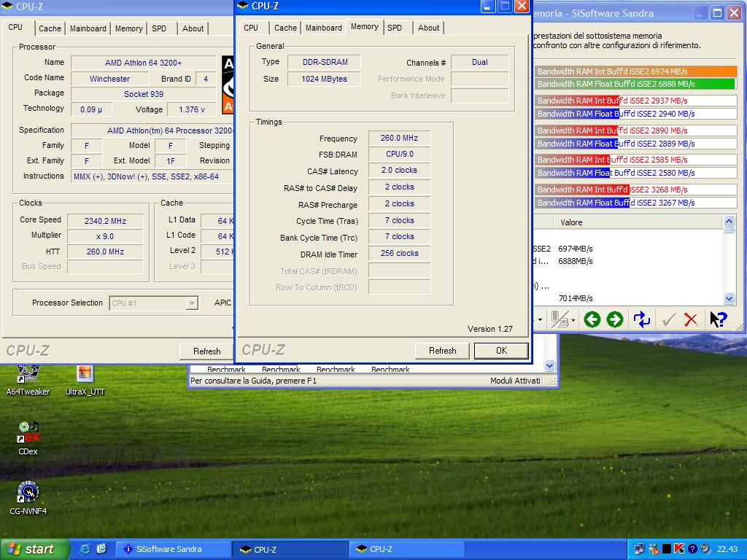The width and height of the screenshot is (747, 560).
Task: Click scroll down arrow beside Benchmark row
Action: pos(550,366)
